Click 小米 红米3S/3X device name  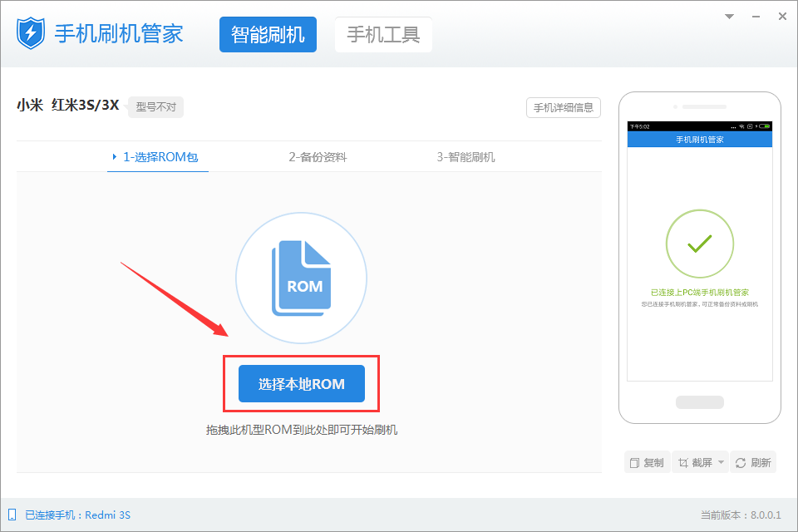tap(67, 105)
